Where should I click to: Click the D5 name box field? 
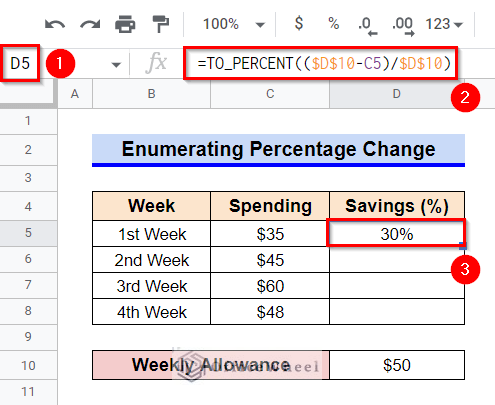(x=20, y=63)
